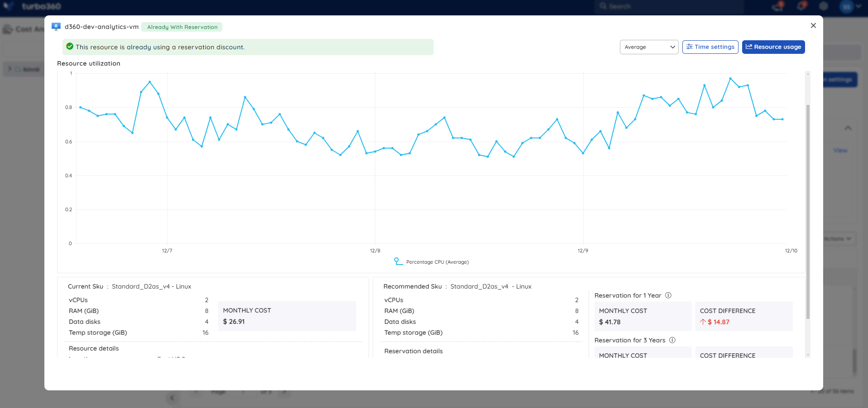Click the $ 14.87 cost difference value
Image resolution: width=868 pixels, height=408 pixels.
point(719,322)
